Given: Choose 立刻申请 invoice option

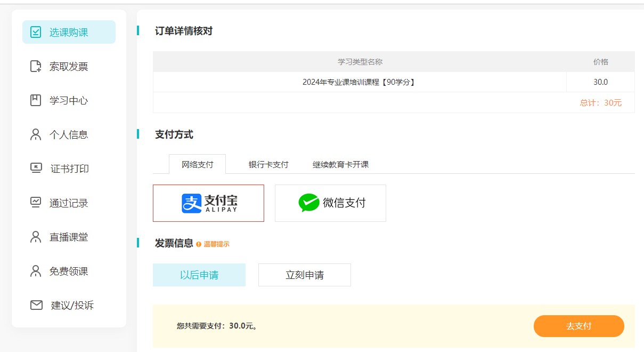Looking at the screenshot, I should [305, 275].
